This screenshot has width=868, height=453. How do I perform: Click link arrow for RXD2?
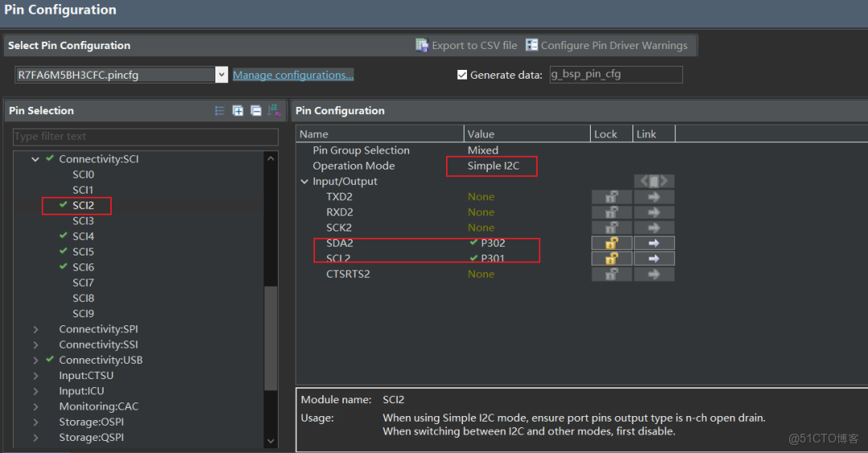(x=653, y=212)
